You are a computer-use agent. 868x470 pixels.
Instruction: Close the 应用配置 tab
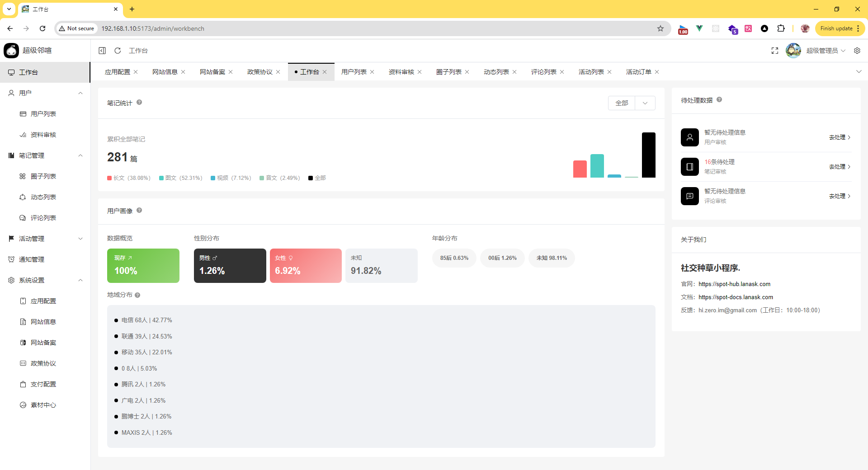[x=136, y=72]
